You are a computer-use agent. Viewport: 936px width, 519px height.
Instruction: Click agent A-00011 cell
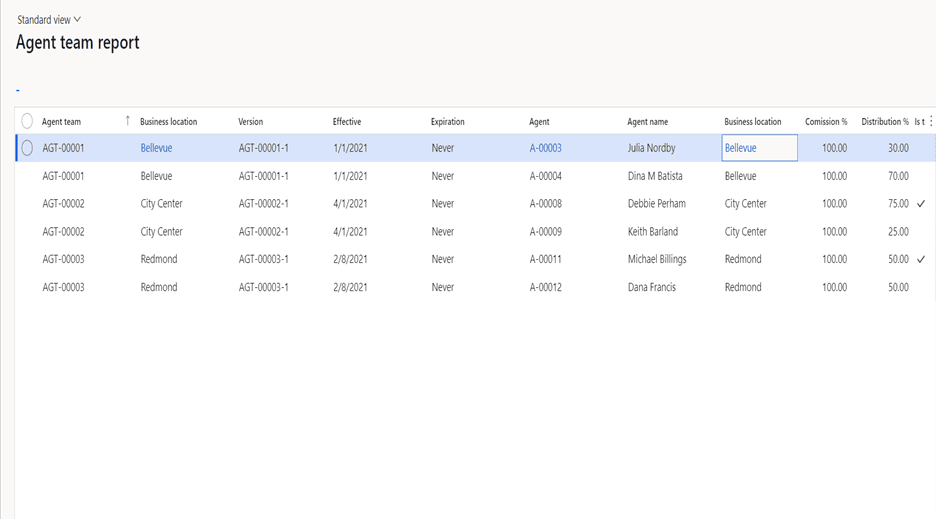[546, 259]
